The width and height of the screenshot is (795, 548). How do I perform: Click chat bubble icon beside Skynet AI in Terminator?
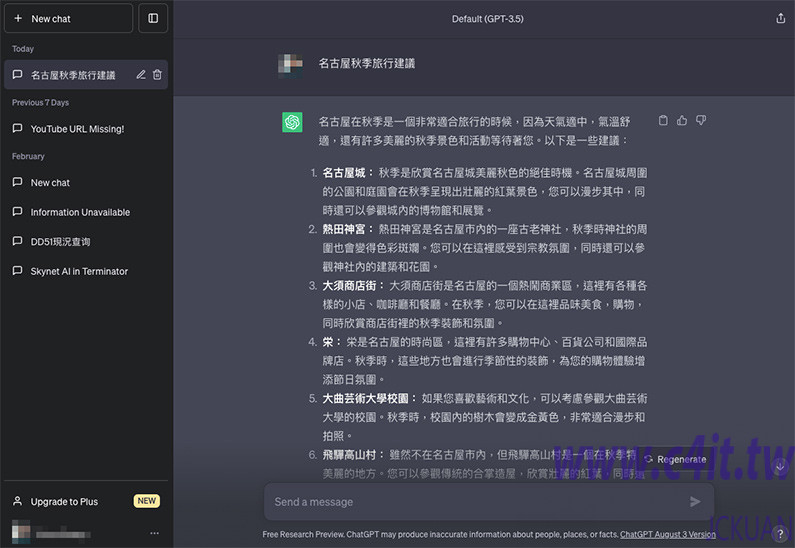[x=17, y=271]
